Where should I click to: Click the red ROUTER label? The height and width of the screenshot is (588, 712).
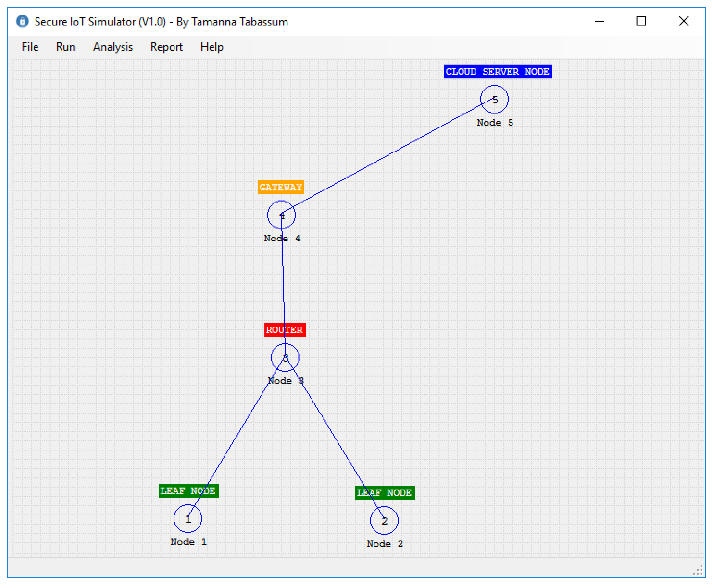(x=284, y=330)
